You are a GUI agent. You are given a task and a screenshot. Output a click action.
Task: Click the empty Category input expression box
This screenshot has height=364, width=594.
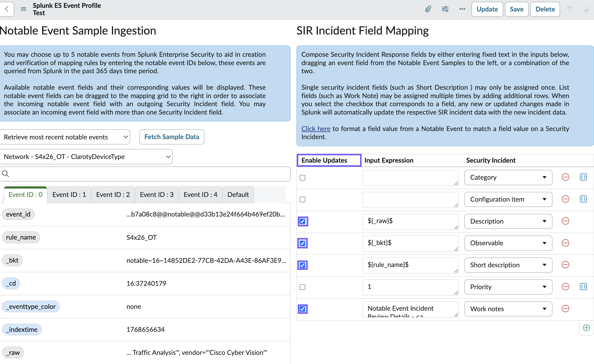coord(410,178)
